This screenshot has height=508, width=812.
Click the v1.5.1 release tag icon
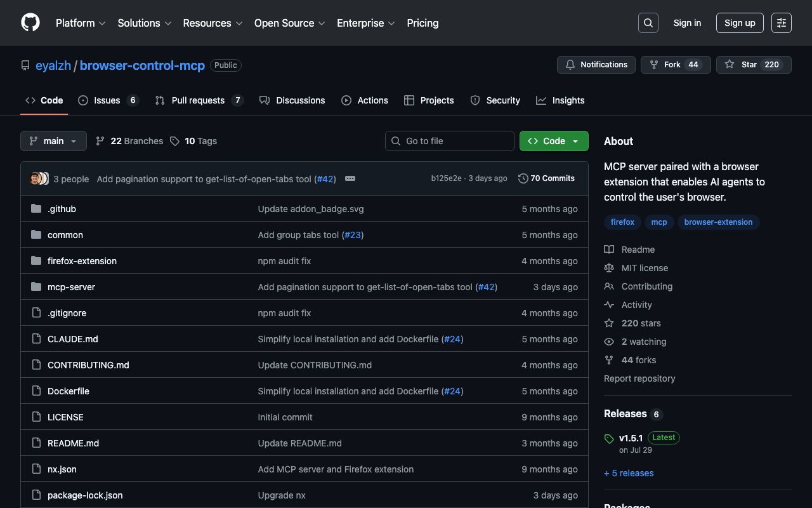[x=609, y=439]
